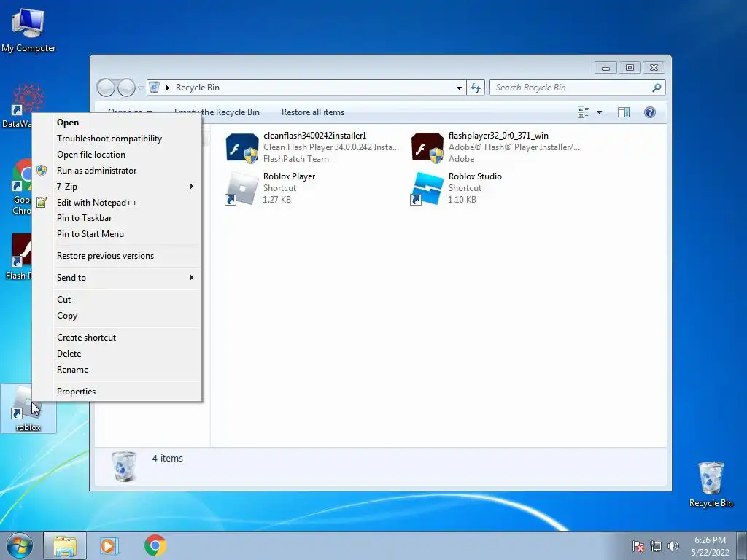The height and width of the screenshot is (560, 747).
Task: Select the roblox desktop shortcut
Action: (28, 408)
